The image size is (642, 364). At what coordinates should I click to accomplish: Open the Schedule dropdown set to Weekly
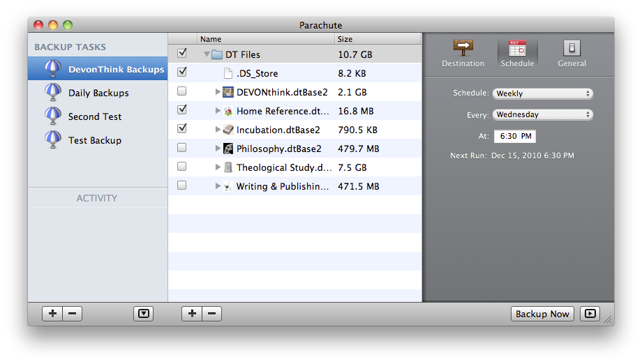point(542,93)
